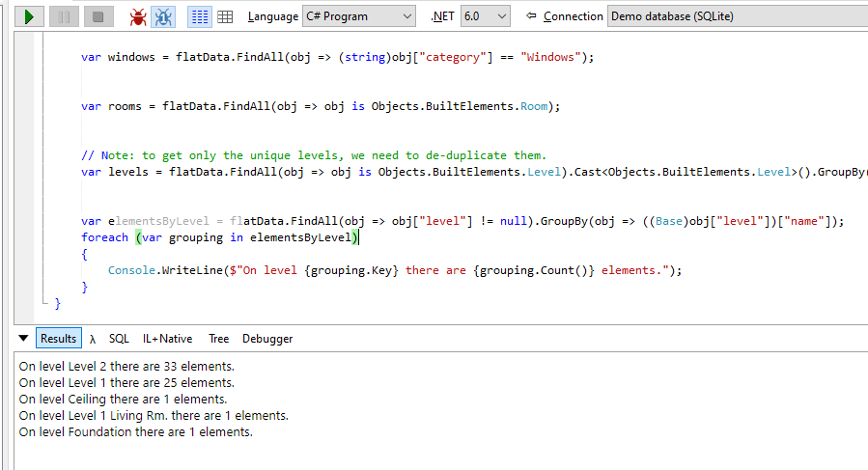
Task: Click the red bug debug icon
Action: [138, 16]
